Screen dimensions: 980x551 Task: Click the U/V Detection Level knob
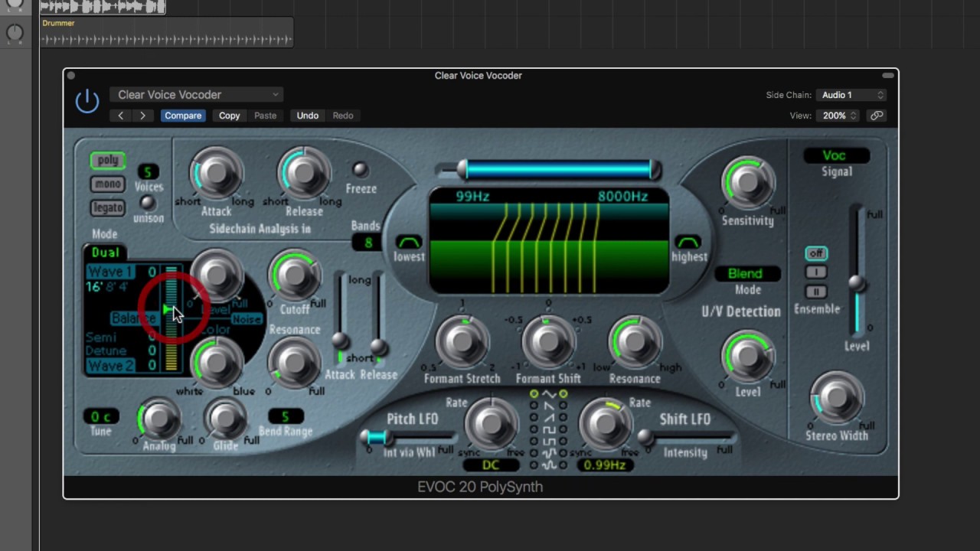(x=747, y=357)
